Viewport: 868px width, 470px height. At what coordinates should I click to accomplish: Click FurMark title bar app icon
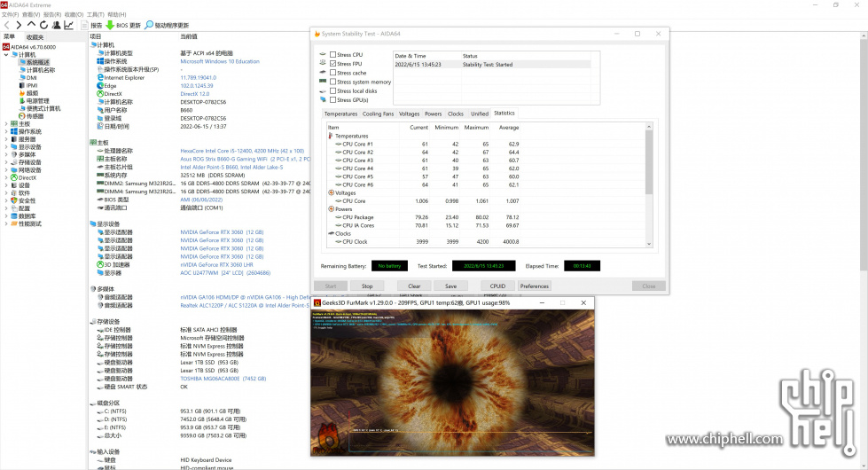(x=317, y=302)
